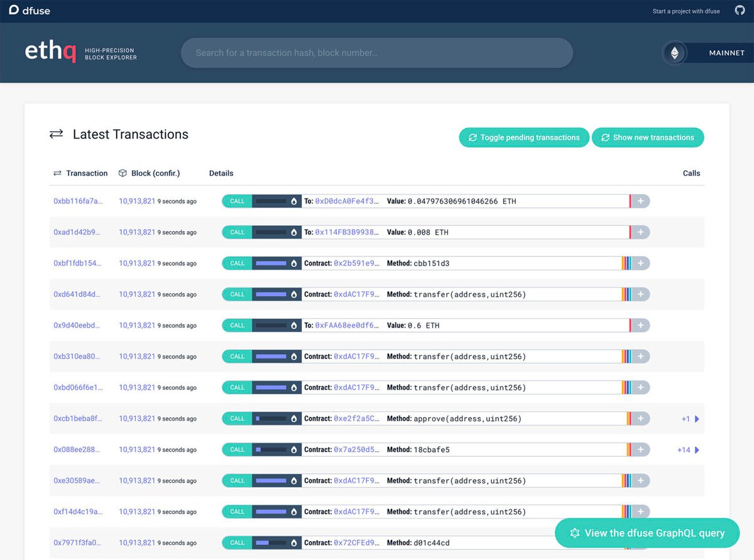Expand details with plus on 0.6 ETH row

point(640,326)
